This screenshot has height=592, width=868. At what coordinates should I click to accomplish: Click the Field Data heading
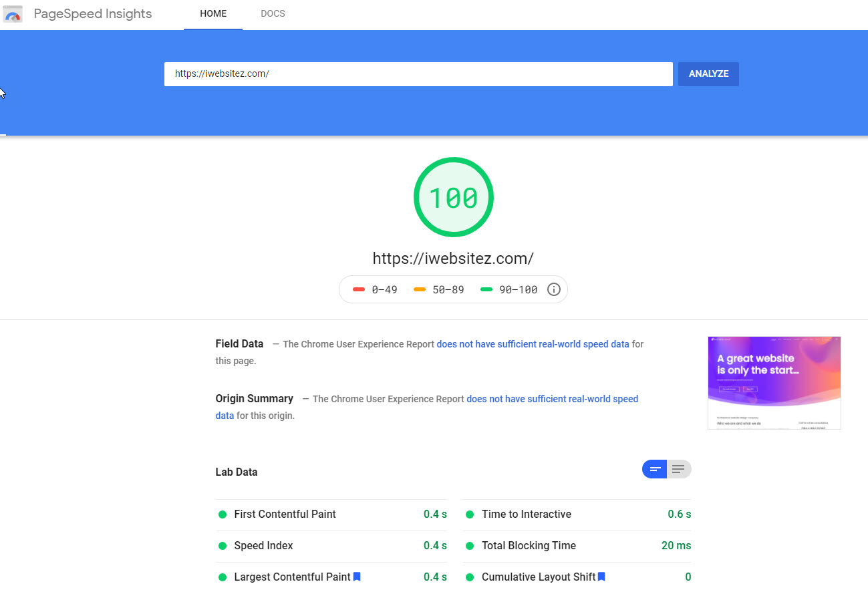point(239,344)
